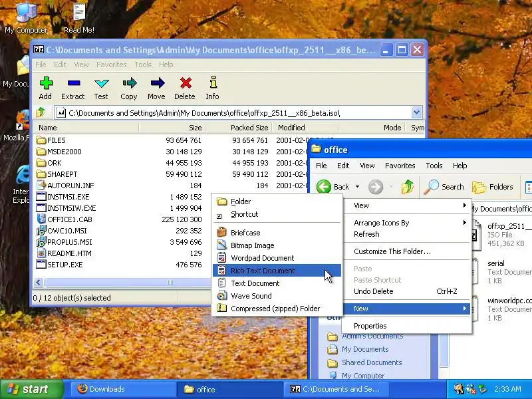Create a new Bitmap Image
This screenshot has height=399, width=532.
277,245
